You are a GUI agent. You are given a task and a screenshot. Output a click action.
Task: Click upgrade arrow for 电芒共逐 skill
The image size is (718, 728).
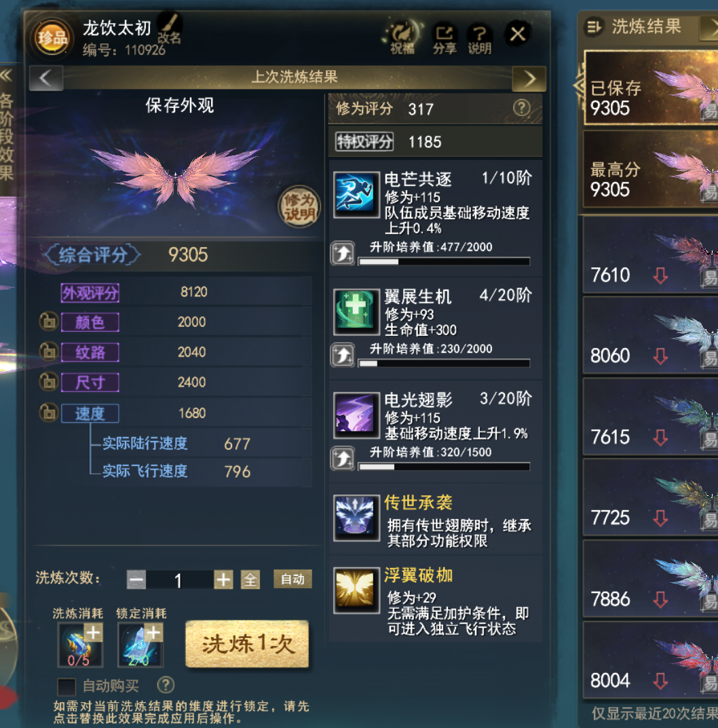(343, 254)
